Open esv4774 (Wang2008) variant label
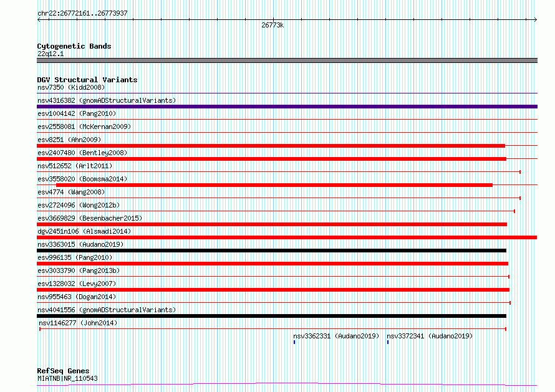555x392 pixels. (x=71, y=192)
